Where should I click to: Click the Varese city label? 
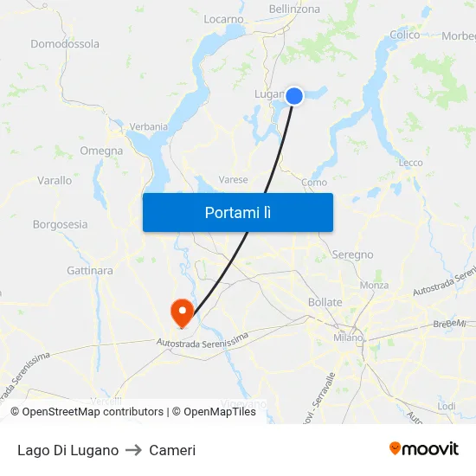(x=233, y=180)
